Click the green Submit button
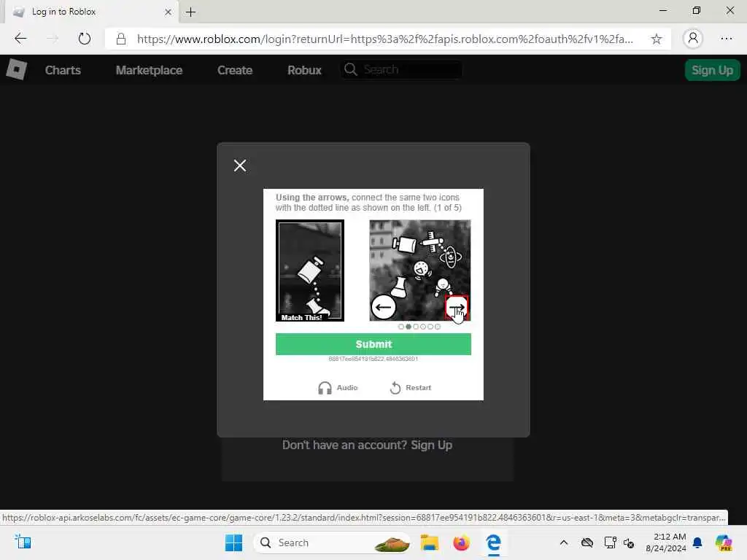Image resolution: width=747 pixels, height=560 pixels. point(373,344)
